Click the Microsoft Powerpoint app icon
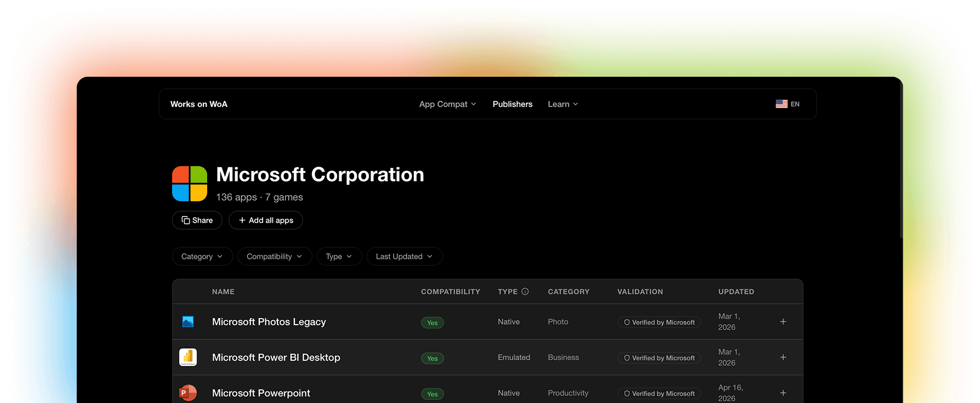The height and width of the screenshot is (403, 980). tap(188, 393)
